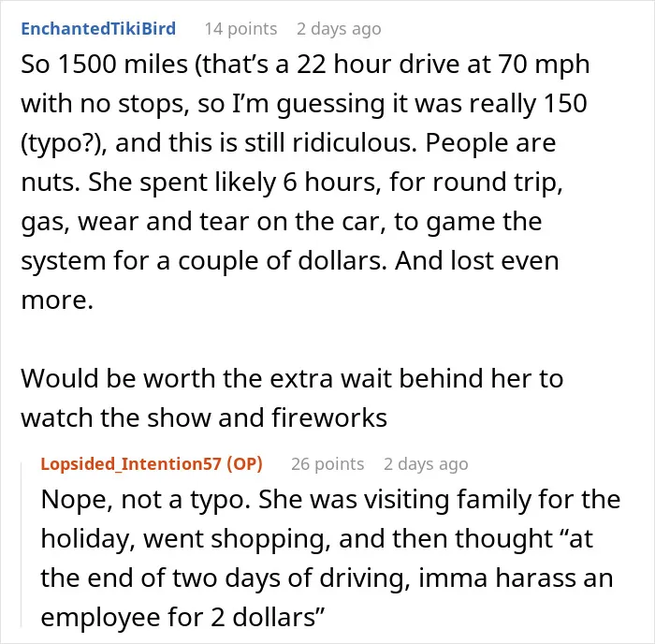This screenshot has height=644, width=655.
Task: Open timestamp of EnchantedTikiBird's comment
Action: pos(339,29)
